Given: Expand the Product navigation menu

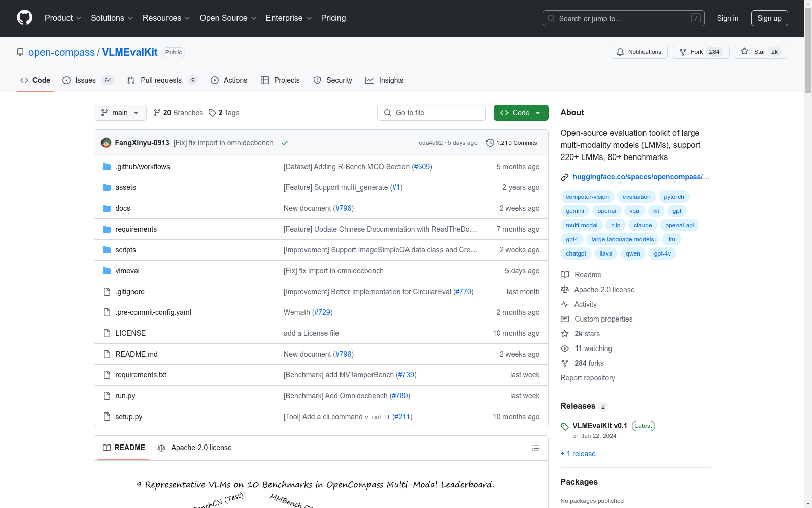Looking at the screenshot, I should tap(63, 18).
